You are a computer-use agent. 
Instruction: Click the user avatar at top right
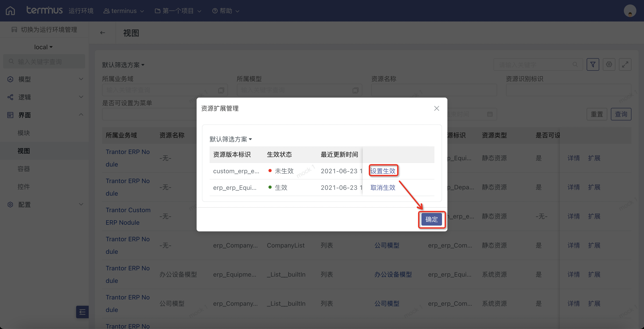pyautogui.click(x=630, y=11)
